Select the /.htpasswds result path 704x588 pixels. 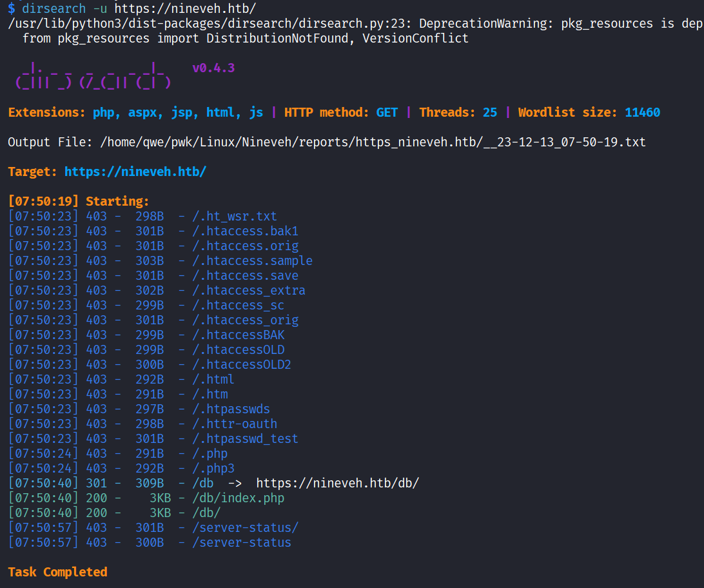[x=231, y=409]
